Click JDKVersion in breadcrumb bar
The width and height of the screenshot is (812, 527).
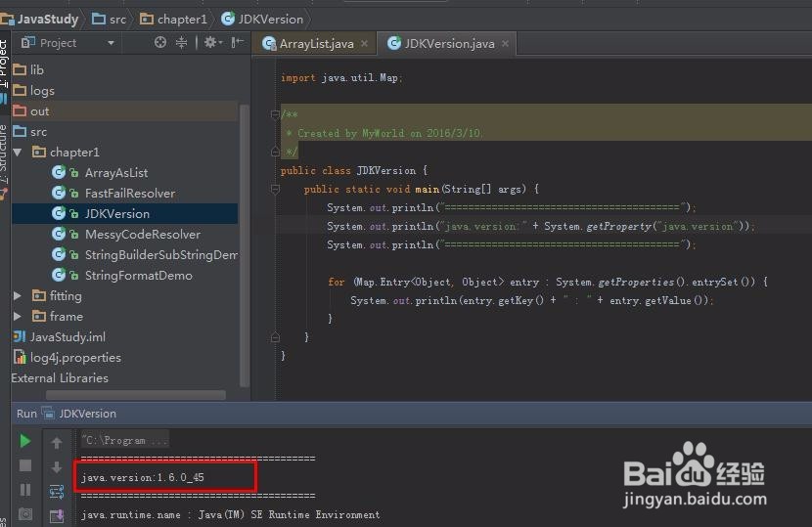(262, 20)
